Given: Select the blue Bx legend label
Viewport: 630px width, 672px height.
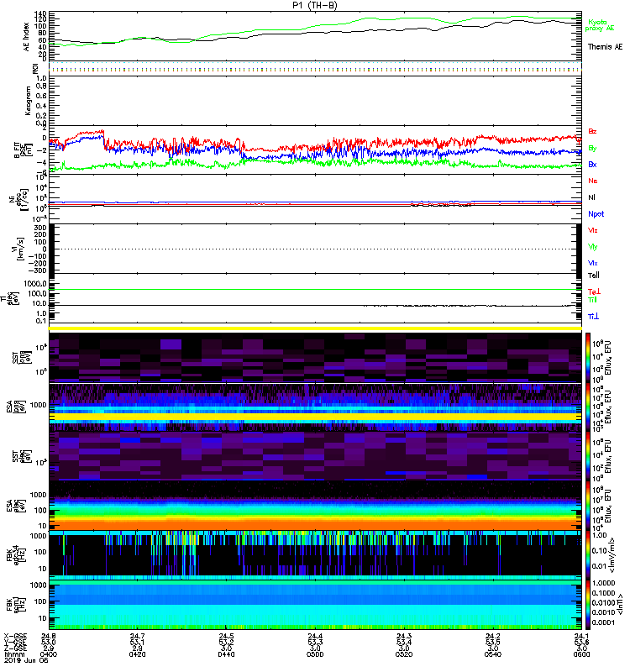Looking at the screenshot, I should (x=592, y=164).
